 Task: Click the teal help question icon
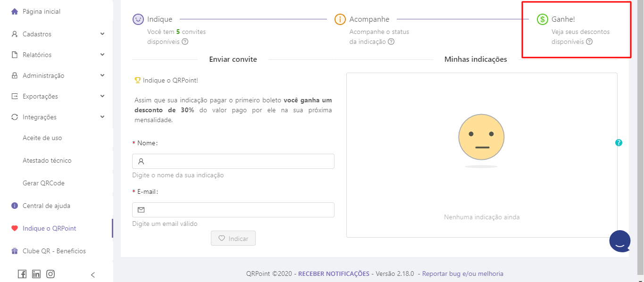[619, 142]
